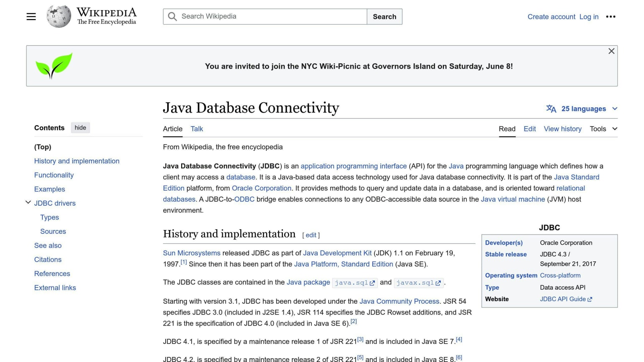Open citation reference [4]
The image size is (644, 362).
(459, 339)
